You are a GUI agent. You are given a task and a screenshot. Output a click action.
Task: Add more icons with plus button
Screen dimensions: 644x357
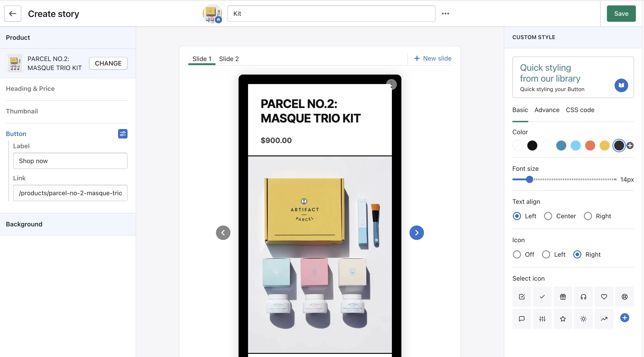(x=624, y=318)
